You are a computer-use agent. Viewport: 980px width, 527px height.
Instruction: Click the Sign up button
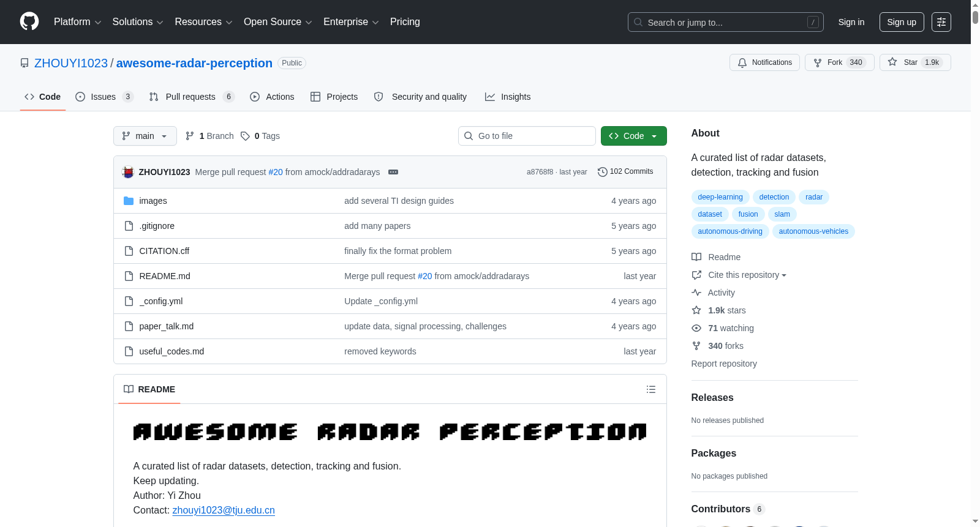(x=902, y=22)
